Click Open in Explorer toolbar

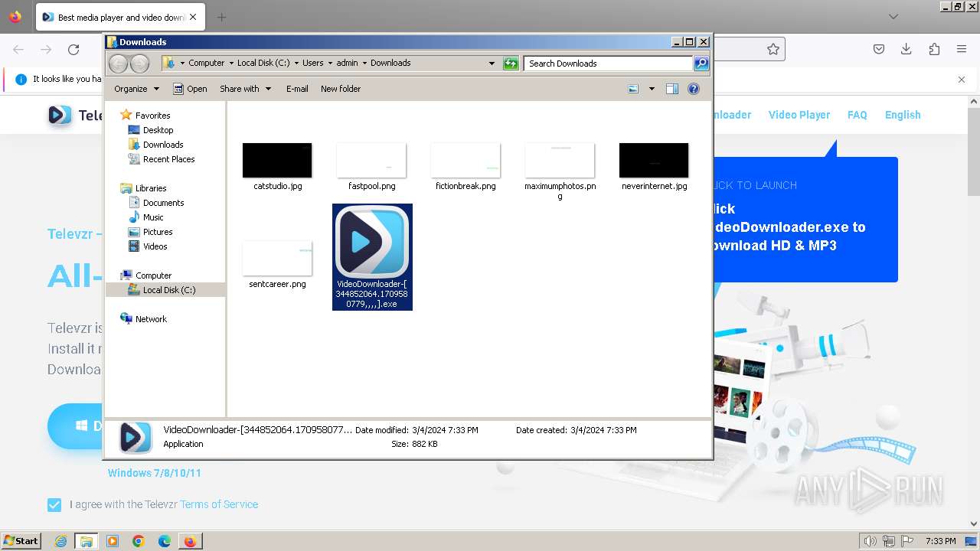190,89
